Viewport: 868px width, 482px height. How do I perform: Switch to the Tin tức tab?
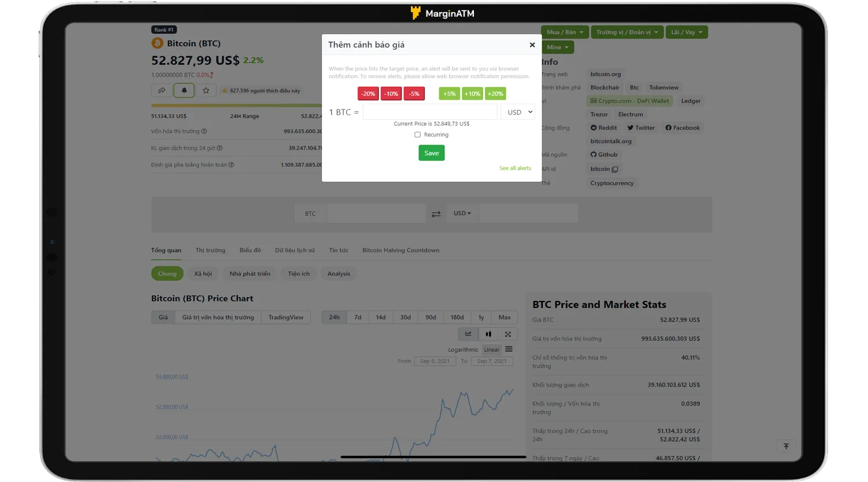339,250
